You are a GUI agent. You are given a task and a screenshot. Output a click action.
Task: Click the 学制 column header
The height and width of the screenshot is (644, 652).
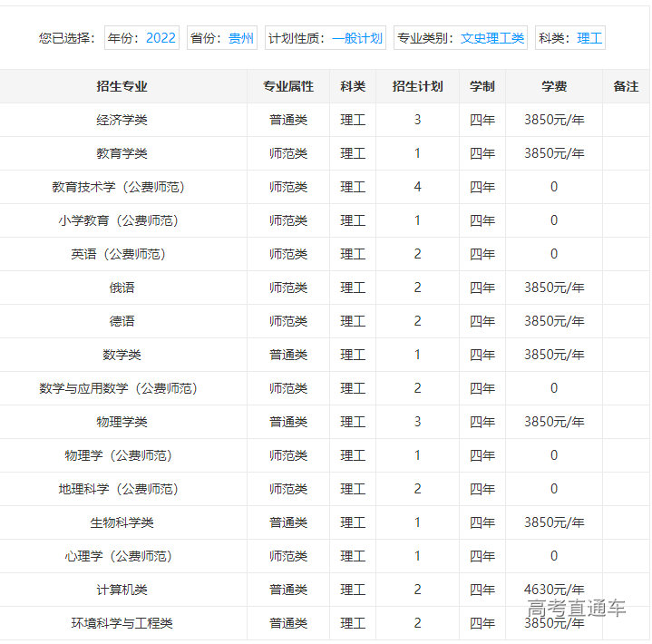click(x=482, y=86)
